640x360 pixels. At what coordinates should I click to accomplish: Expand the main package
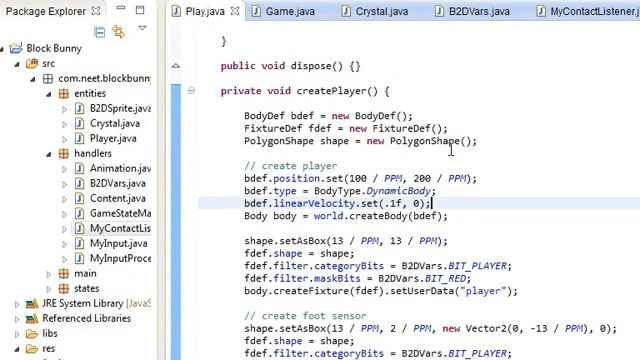coord(49,274)
